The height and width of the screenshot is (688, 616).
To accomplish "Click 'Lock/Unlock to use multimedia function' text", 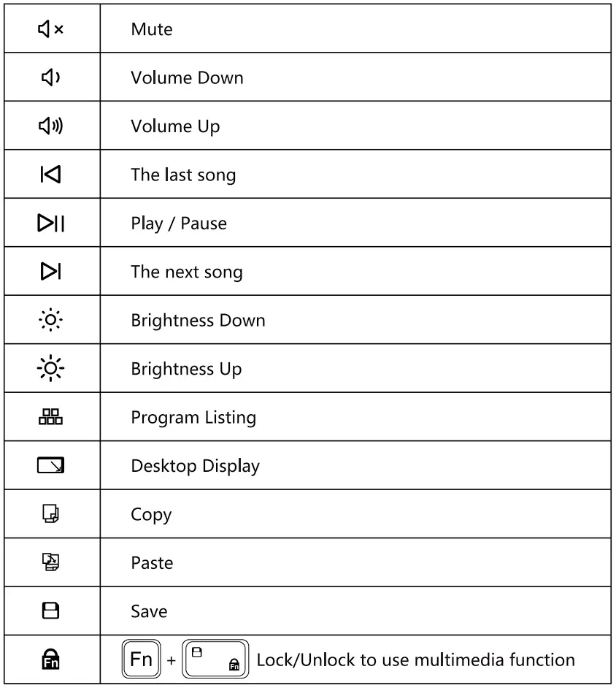I will click(415, 660).
